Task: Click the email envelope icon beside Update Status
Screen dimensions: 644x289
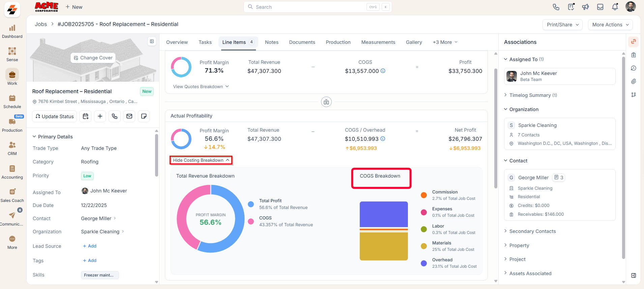Action: click(x=129, y=116)
